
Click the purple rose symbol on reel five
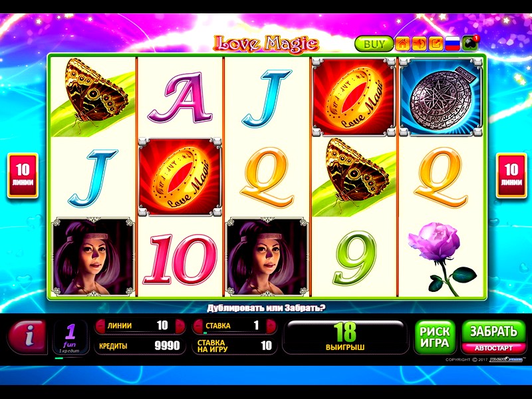[x=441, y=258]
